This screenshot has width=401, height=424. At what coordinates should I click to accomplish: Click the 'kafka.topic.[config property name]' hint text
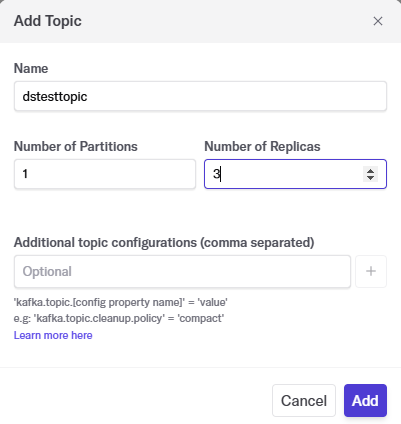[121, 302]
